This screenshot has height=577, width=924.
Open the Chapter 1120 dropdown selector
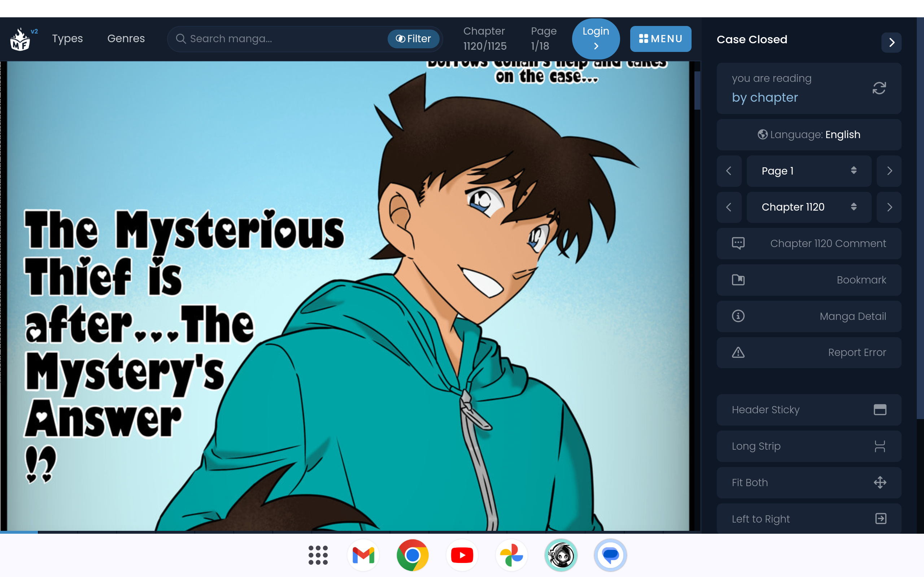click(x=809, y=207)
